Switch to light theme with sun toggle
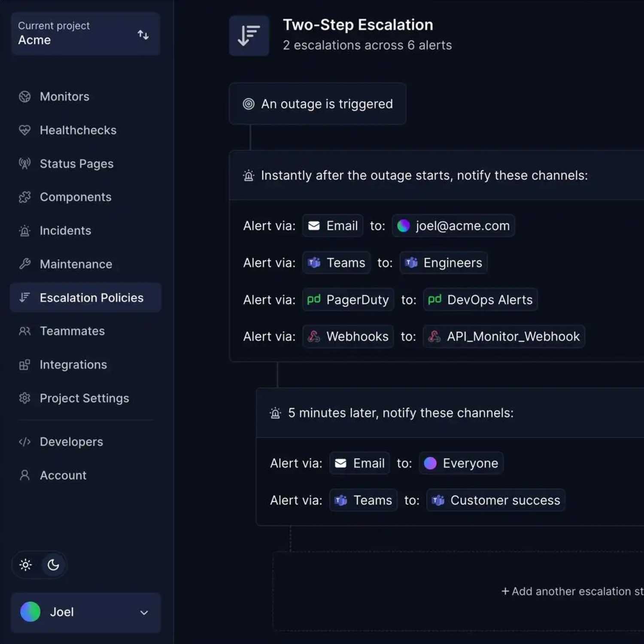This screenshot has height=644, width=644. (26, 565)
